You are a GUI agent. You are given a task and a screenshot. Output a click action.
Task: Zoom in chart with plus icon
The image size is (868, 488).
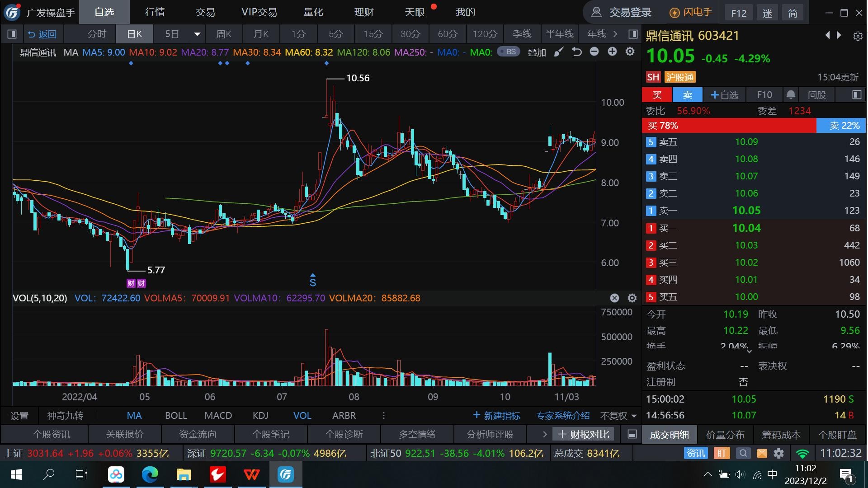coord(612,52)
